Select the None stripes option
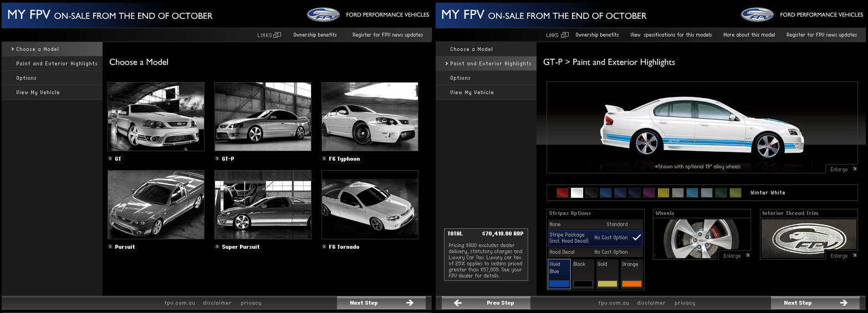 point(595,224)
